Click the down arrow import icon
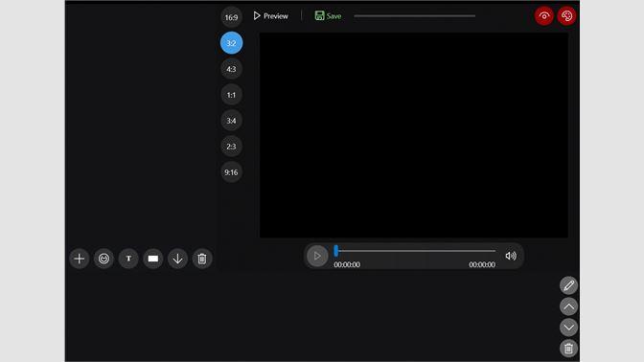 click(177, 259)
